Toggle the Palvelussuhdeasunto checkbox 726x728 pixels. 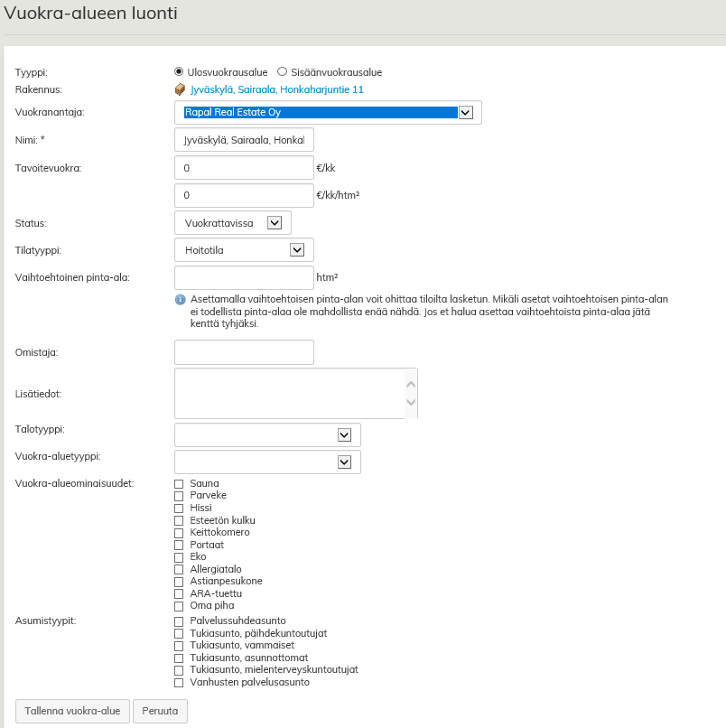pos(179,621)
